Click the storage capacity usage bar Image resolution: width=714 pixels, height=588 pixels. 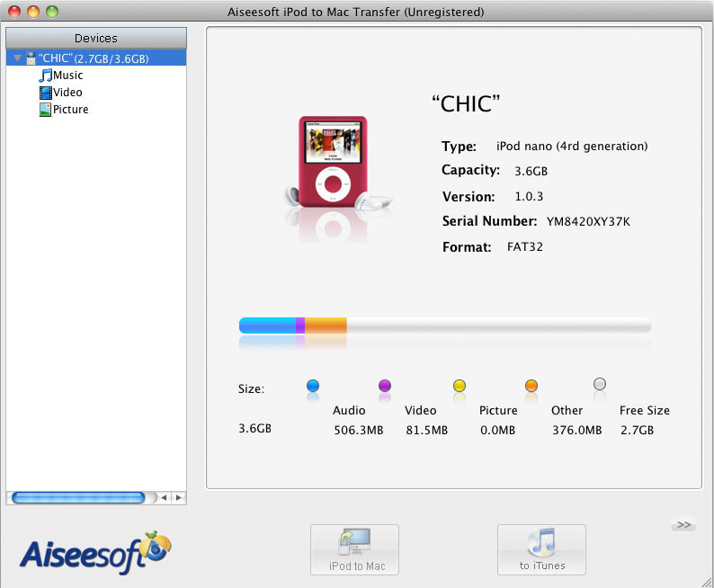pyautogui.click(x=444, y=325)
